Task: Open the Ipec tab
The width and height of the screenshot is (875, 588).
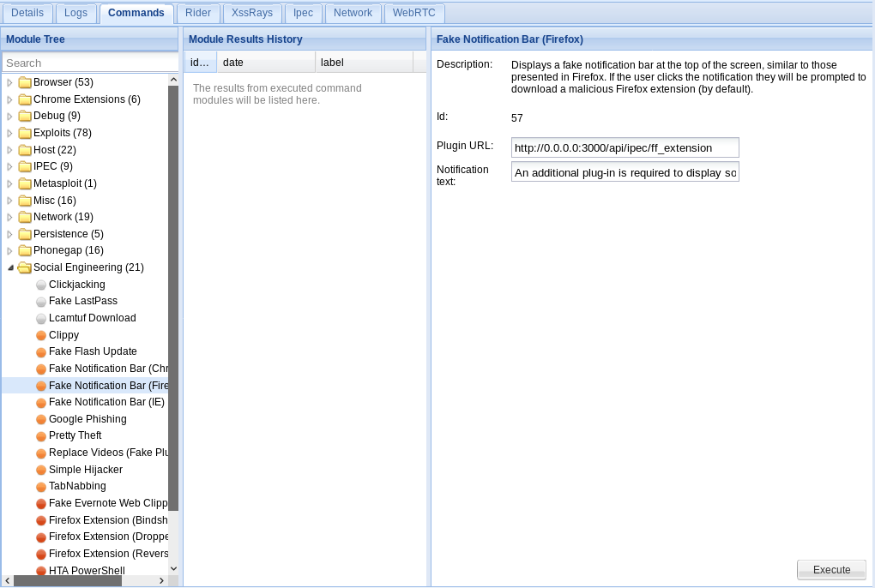Action: (303, 13)
